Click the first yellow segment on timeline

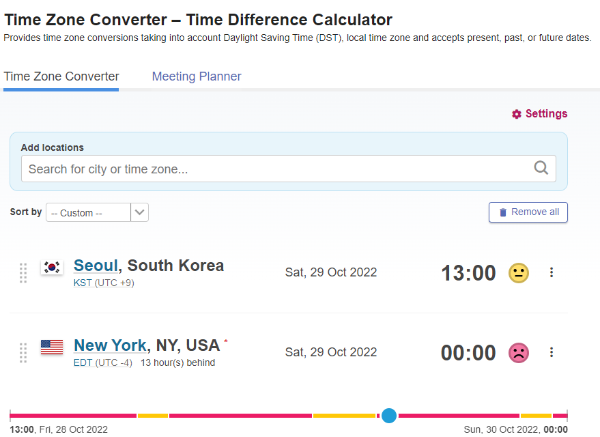click(153, 416)
